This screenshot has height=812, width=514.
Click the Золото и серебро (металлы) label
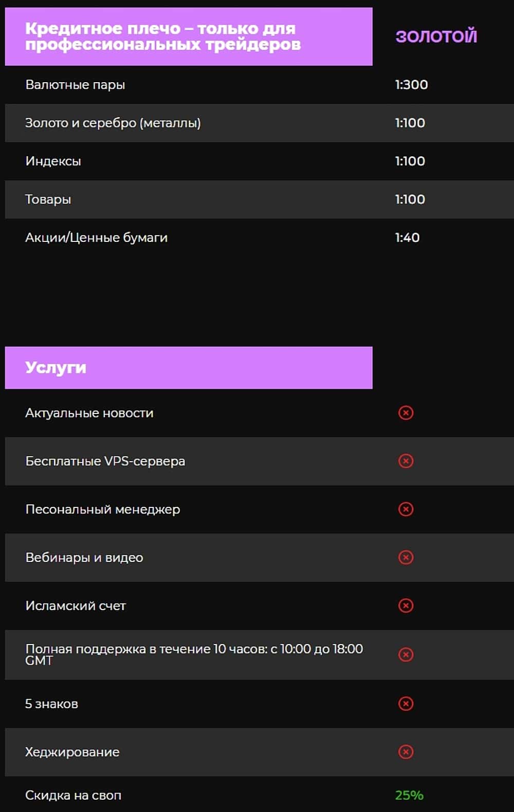[113, 123]
